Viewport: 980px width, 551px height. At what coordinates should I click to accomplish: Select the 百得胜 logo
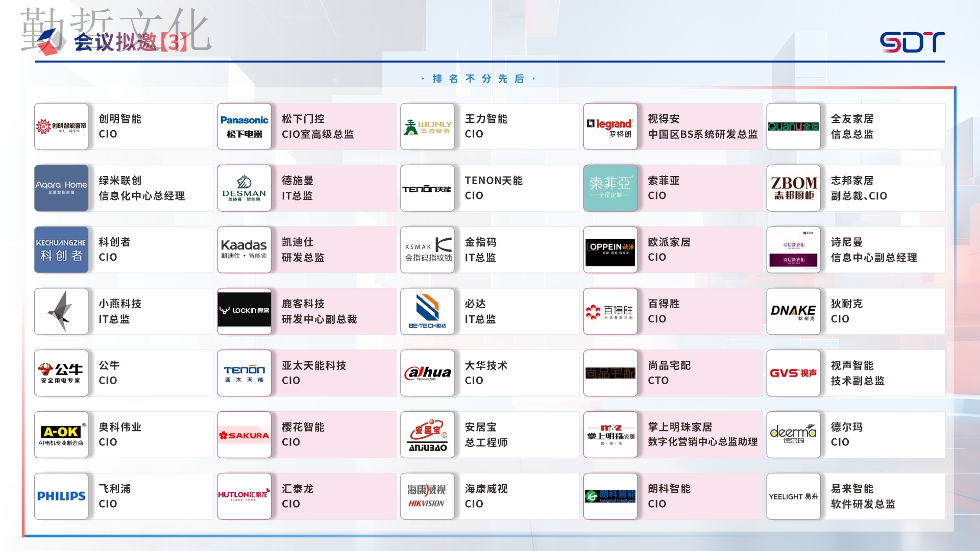coord(610,311)
